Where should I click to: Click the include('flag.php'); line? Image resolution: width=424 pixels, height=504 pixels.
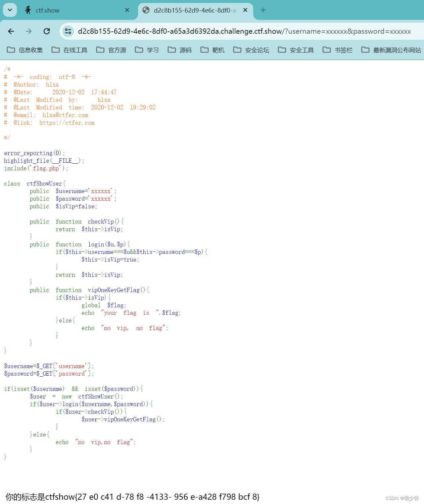click(x=36, y=168)
